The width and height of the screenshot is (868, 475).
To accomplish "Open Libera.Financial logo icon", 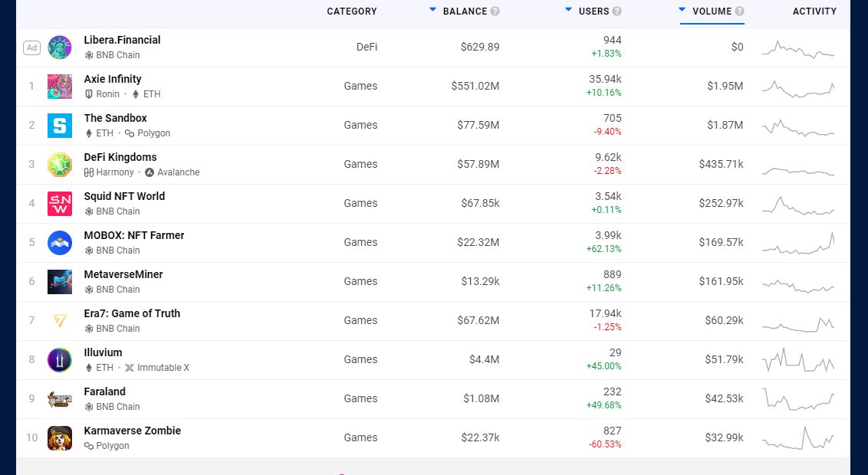I will click(x=60, y=47).
